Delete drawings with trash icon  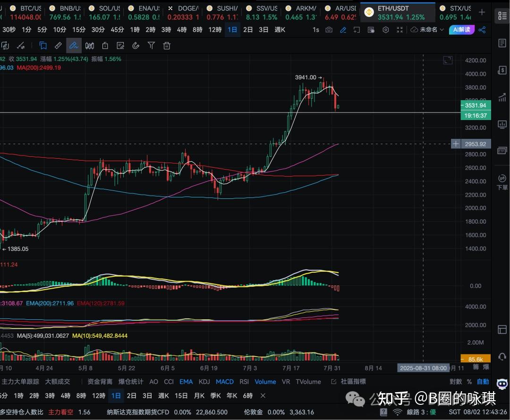click(x=167, y=45)
